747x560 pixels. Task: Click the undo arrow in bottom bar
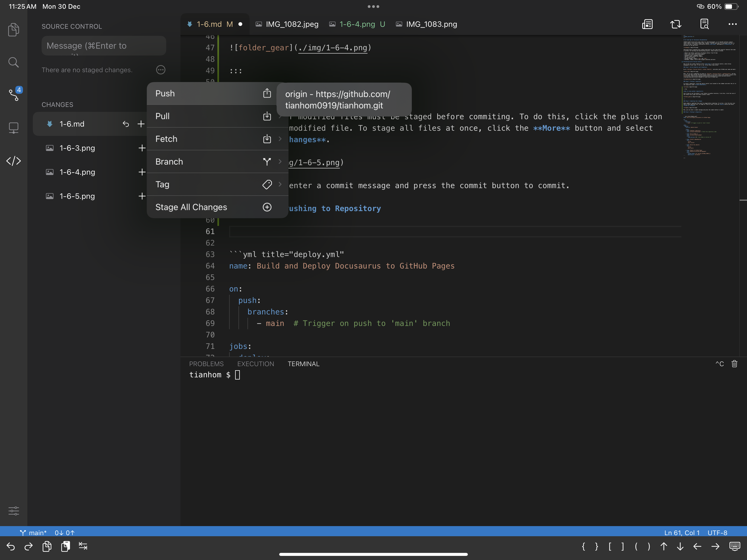[11, 547]
